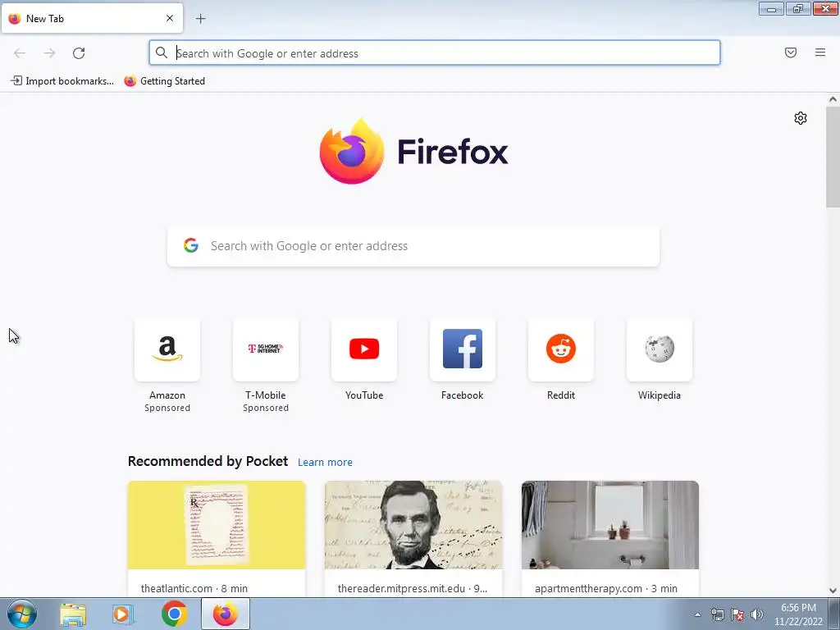Click the page scrollbar up arrow

(x=833, y=99)
